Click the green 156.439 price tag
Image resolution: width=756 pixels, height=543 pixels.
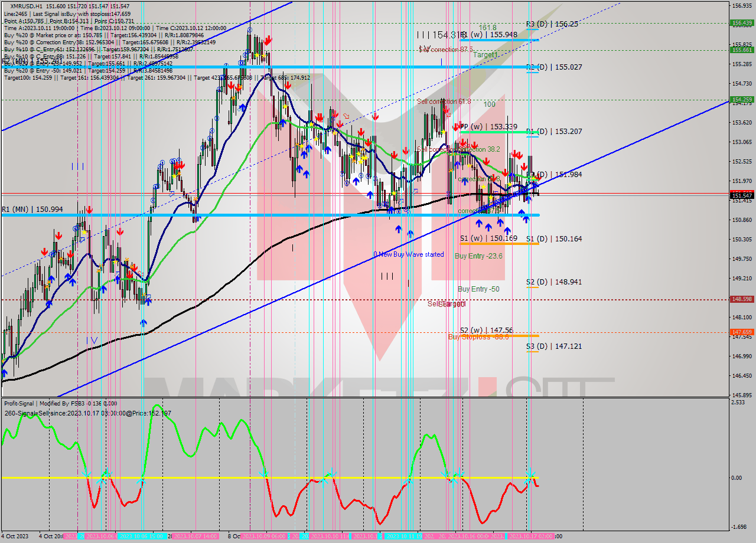point(741,23)
